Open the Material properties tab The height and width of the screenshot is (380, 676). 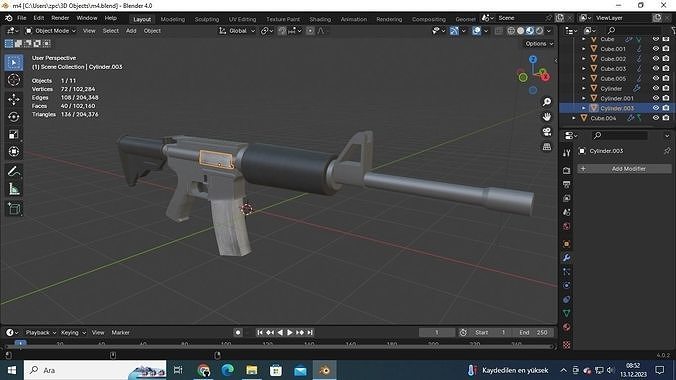(566, 327)
